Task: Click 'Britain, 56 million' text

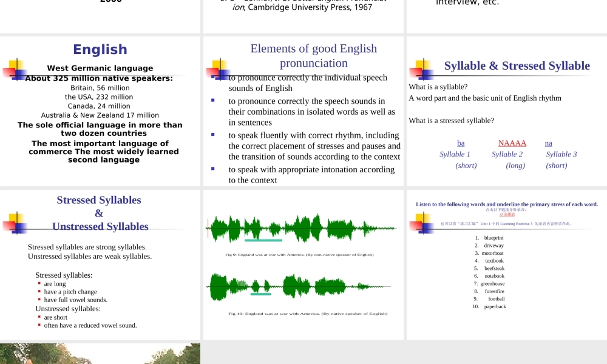Action: [x=100, y=88]
